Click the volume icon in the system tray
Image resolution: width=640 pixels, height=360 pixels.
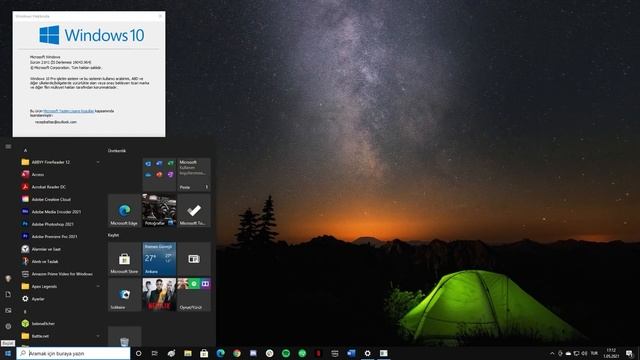click(584, 353)
